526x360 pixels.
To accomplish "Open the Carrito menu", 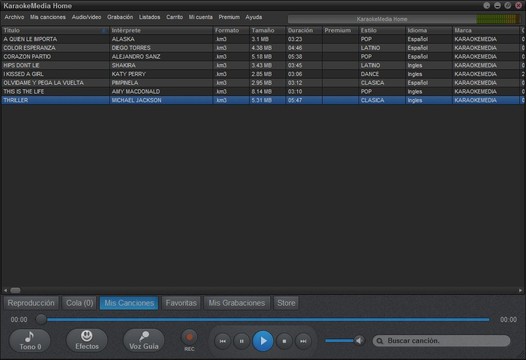I will (174, 17).
